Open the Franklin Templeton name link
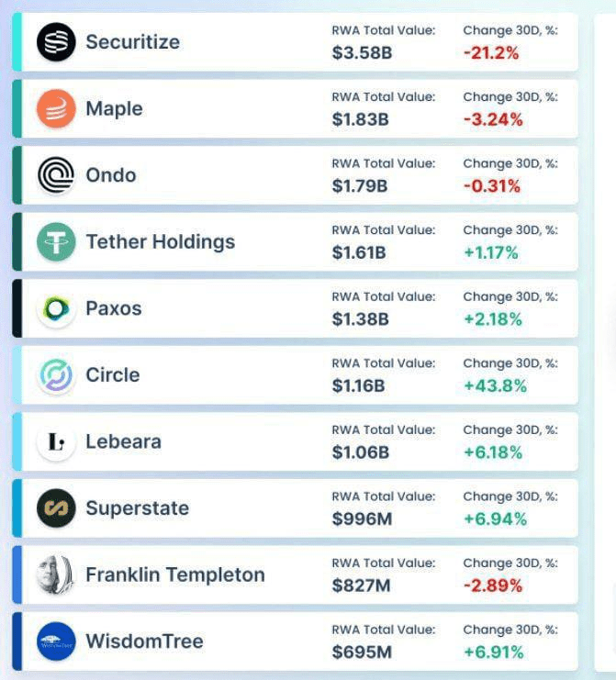 (174, 575)
